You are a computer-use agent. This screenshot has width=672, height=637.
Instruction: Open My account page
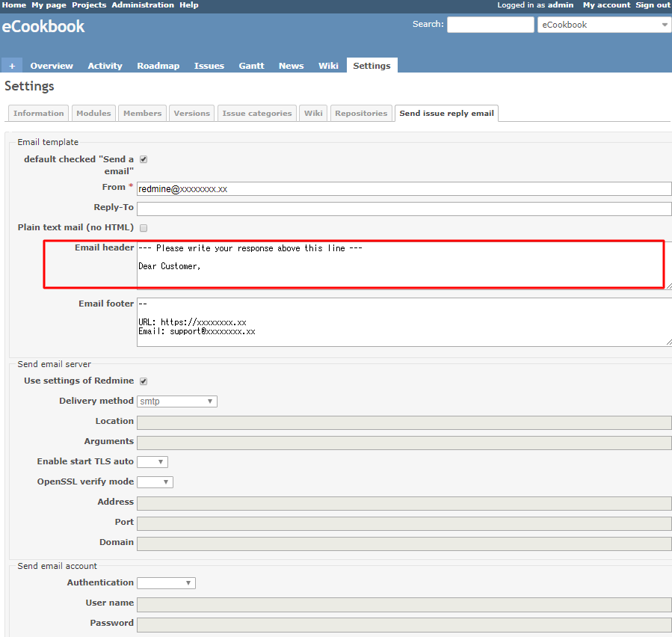pyautogui.click(x=606, y=4)
